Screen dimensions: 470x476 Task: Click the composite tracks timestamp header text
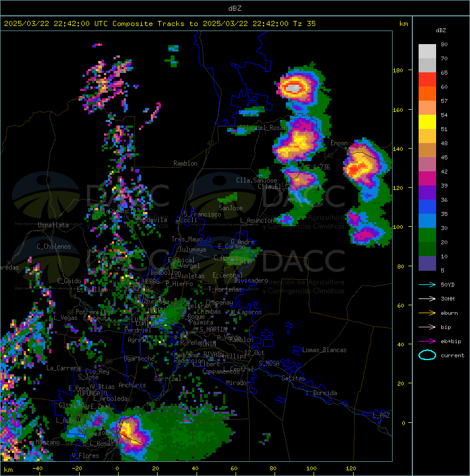[x=160, y=24]
